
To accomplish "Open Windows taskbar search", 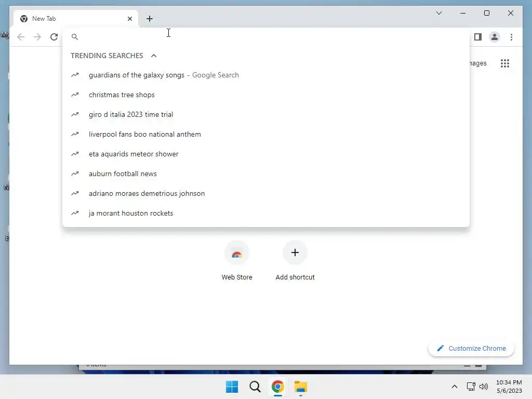I will [x=255, y=387].
